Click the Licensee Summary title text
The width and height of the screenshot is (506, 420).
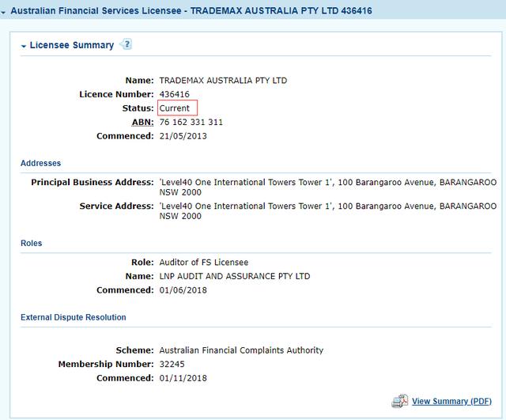pyautogui.click(x=71, y=46)
